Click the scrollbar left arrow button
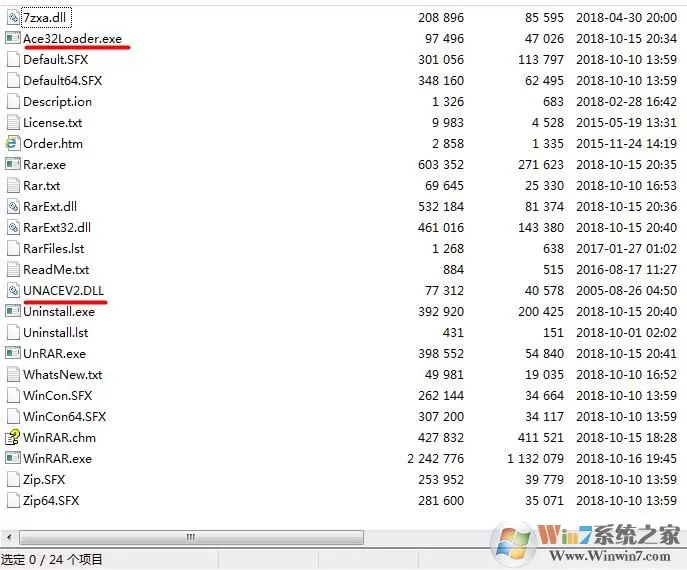 point(9,537)
